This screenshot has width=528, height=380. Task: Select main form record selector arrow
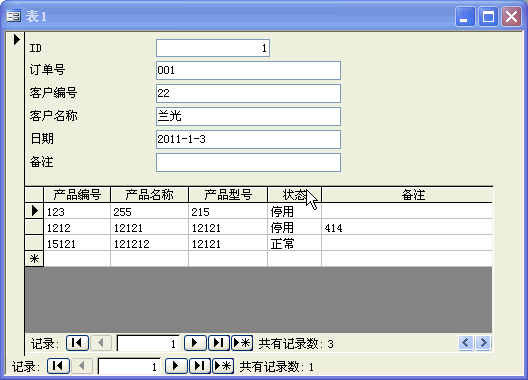point(16,39)
